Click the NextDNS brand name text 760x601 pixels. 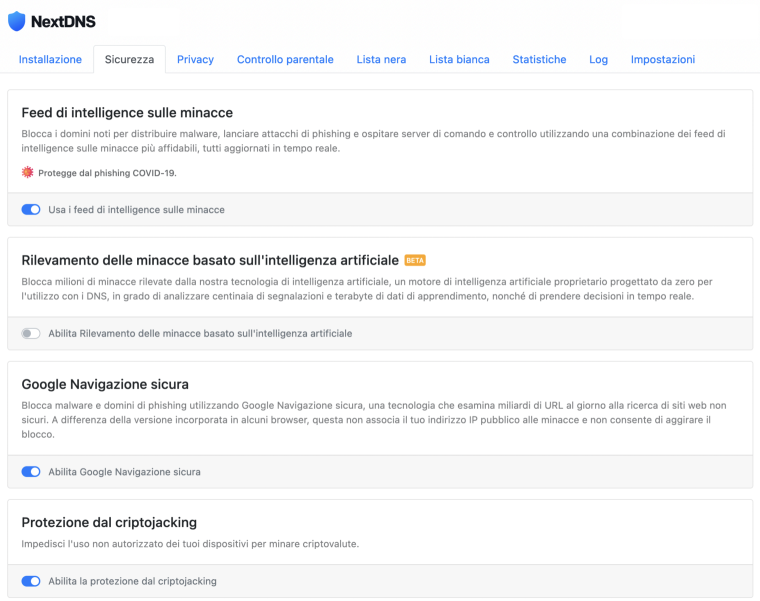click(x=63, y=21)
